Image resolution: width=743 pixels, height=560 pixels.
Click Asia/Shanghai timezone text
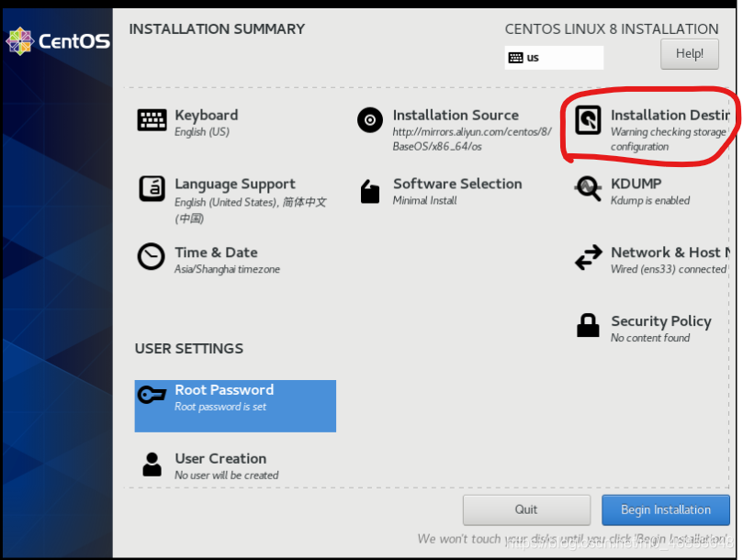pyautogui.click(x=227, y=269)
